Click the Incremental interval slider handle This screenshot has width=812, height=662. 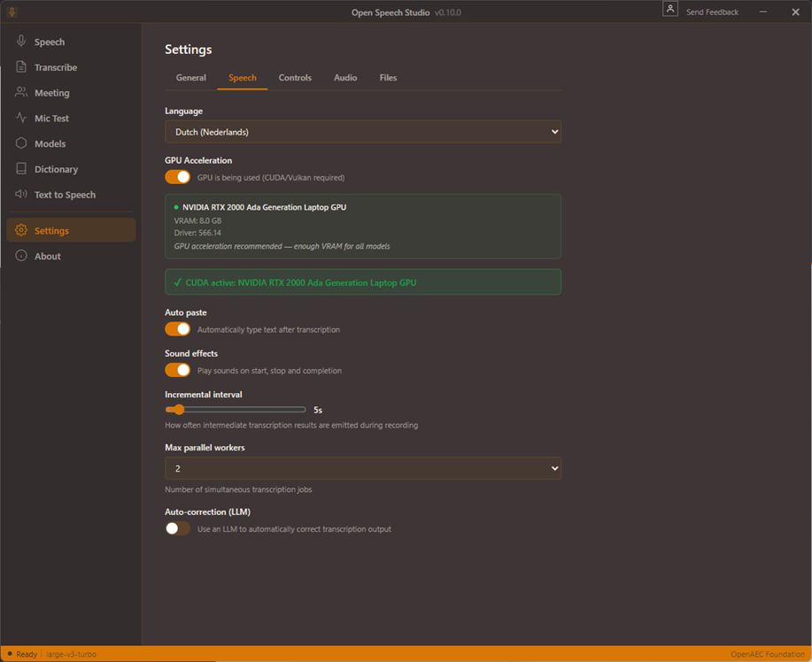click(x=179, y=410)
